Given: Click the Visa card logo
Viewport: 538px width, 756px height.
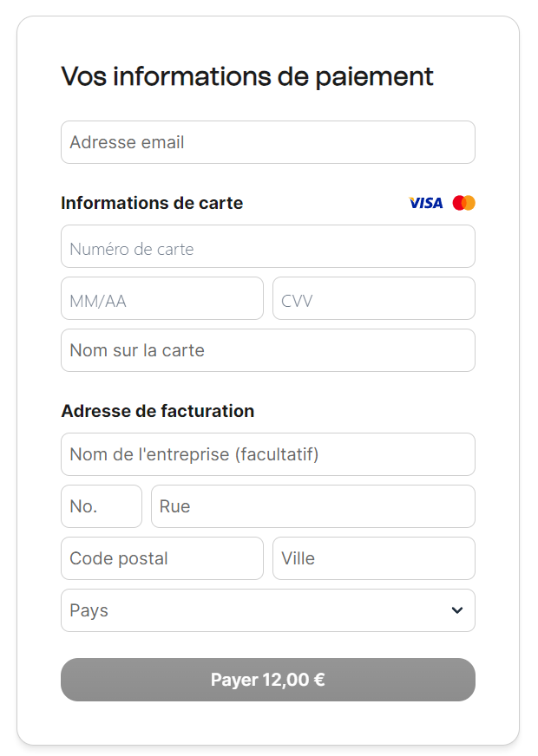Looking at the screenshot, I should coord(425,203).
